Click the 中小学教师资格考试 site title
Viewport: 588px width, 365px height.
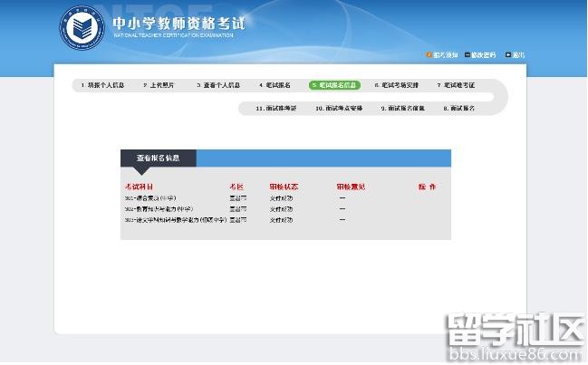tap(178, 24)
